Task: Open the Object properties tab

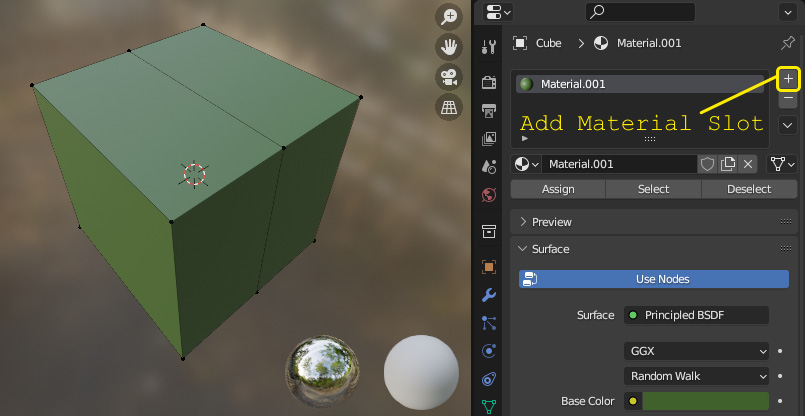Action: click(489, 267)
